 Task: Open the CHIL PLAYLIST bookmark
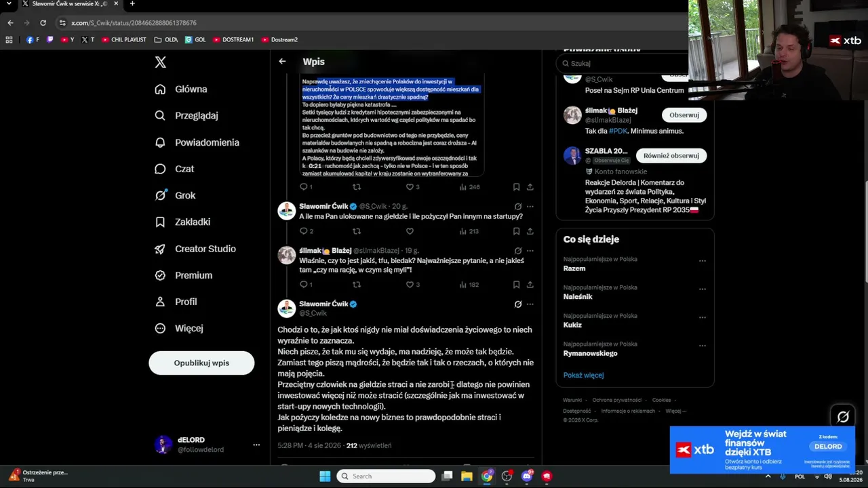click(124, 40)
